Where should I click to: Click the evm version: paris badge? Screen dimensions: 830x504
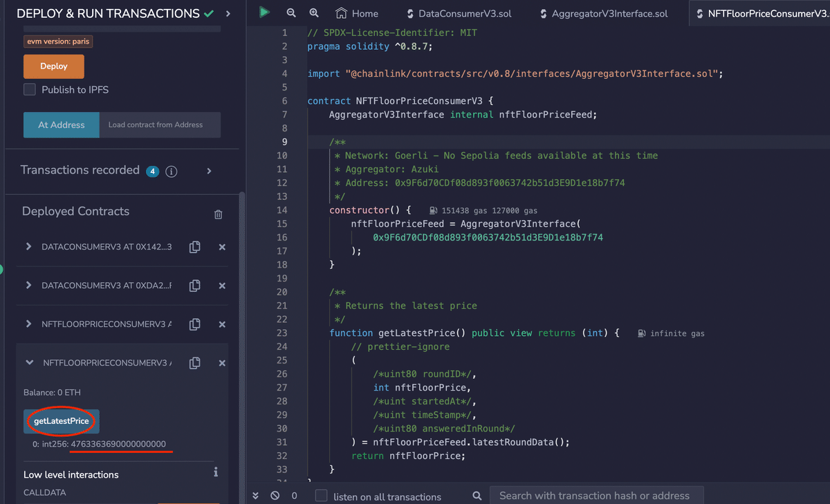click(x=58, y=41)
